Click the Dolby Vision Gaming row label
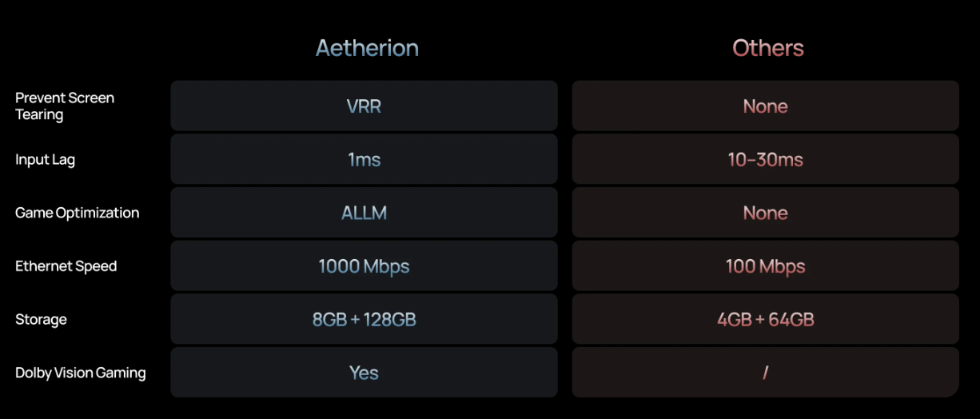This screenshot has height=419, width=980. (x=81, y=373)
